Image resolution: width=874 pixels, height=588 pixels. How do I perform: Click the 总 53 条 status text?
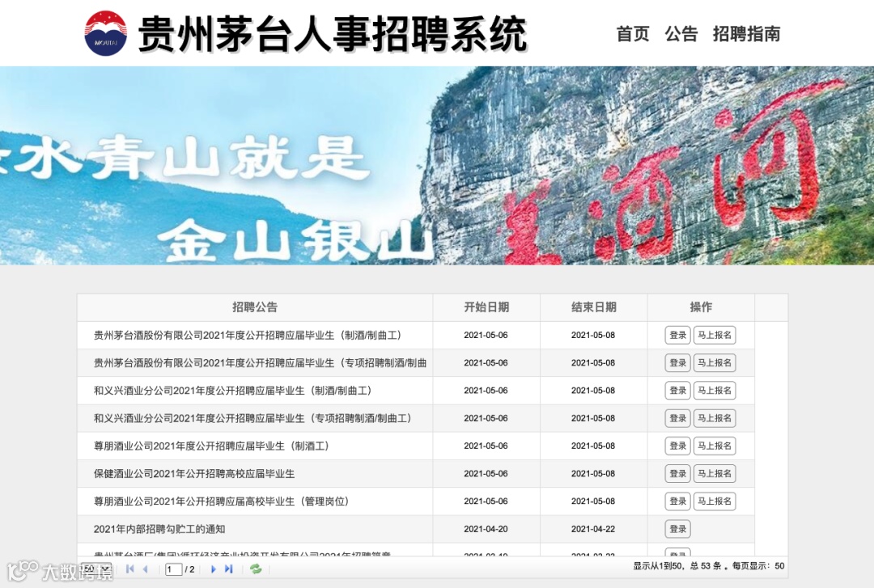(x=706, y=565)
